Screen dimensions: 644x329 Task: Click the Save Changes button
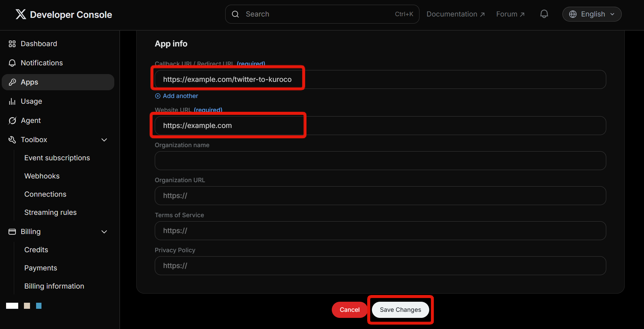pyautogui.click(x=400, y=310)
